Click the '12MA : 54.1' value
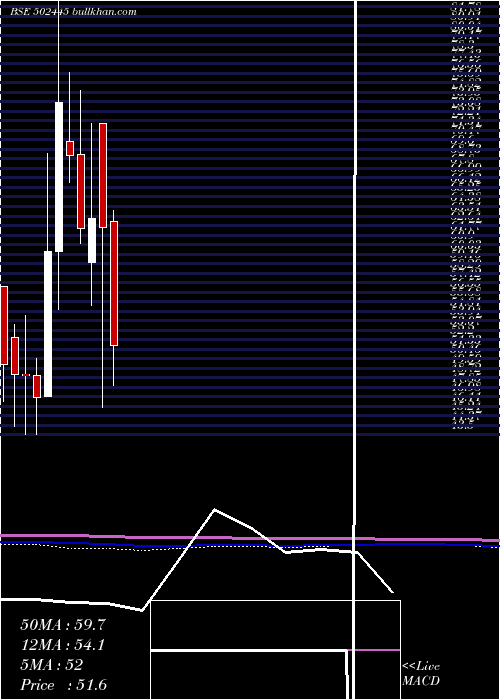Image resolution: width=500 pixels, height=700 pixels. point(63,645)
